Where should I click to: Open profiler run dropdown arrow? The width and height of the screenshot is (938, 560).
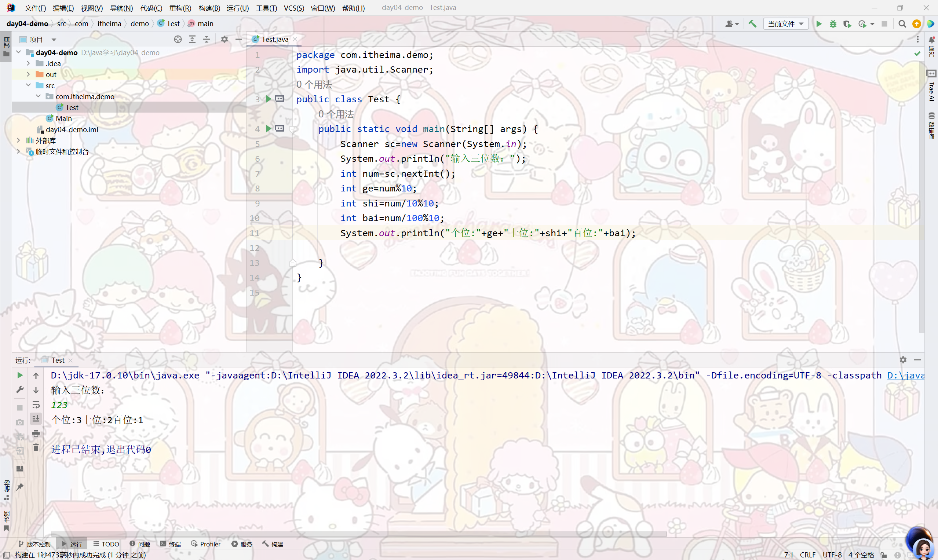point(872,24)
